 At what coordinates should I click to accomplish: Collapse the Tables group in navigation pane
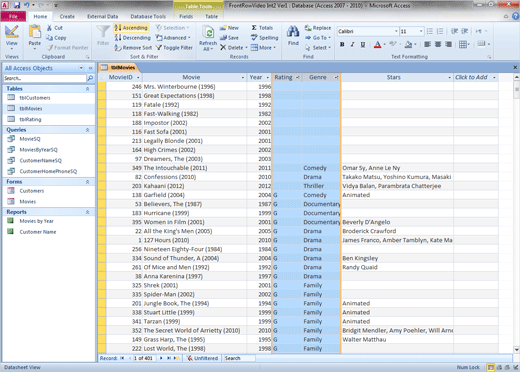point(88,89)
